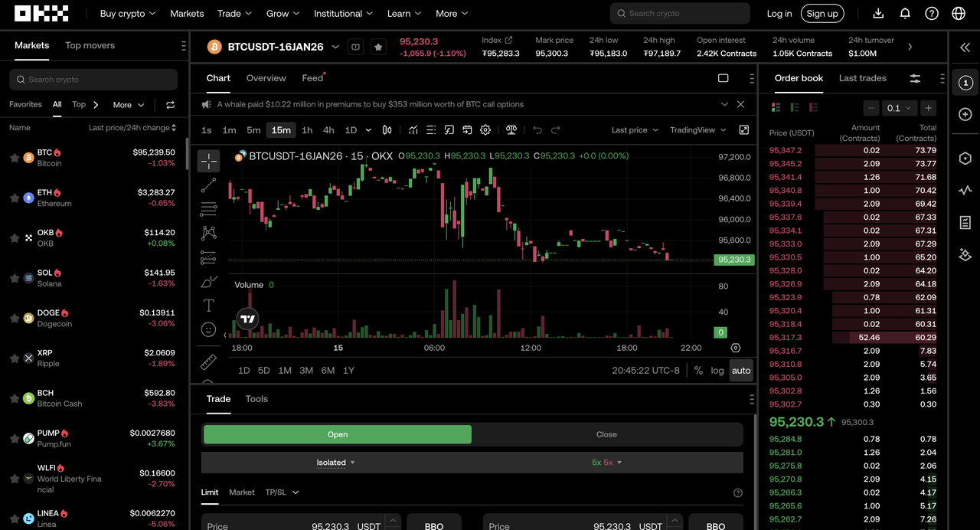Click the markets Search crypto field

(93, 80)
